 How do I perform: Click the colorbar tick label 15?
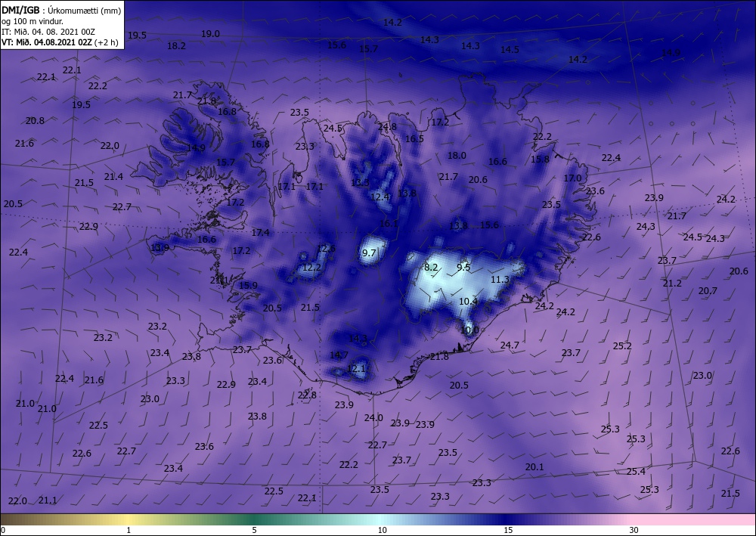[508, 530]
